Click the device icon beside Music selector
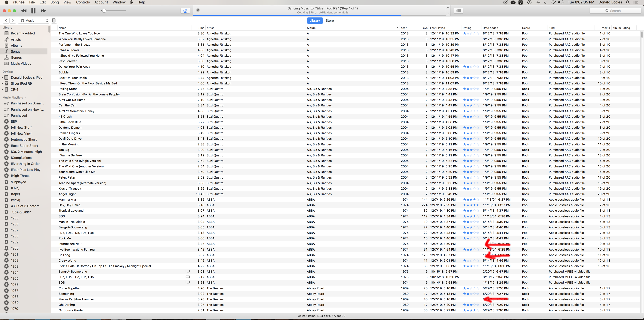 tap(54, 20)
